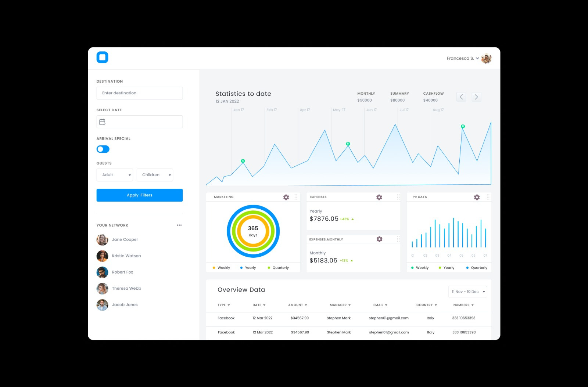Image resolution: width=588 pixels, height=387 pixels.
Task: Open the Expenses.Monthly settings gear
Action: (379, 239)
